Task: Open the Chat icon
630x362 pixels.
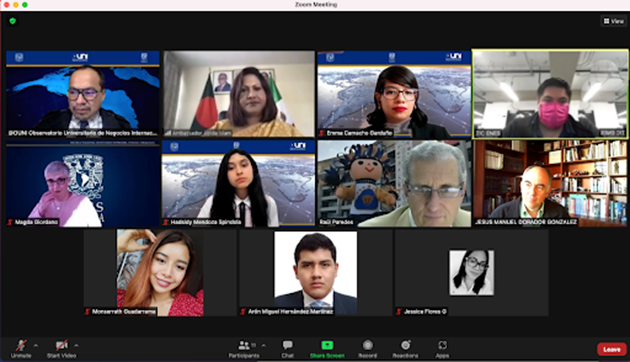Action: 287,345
